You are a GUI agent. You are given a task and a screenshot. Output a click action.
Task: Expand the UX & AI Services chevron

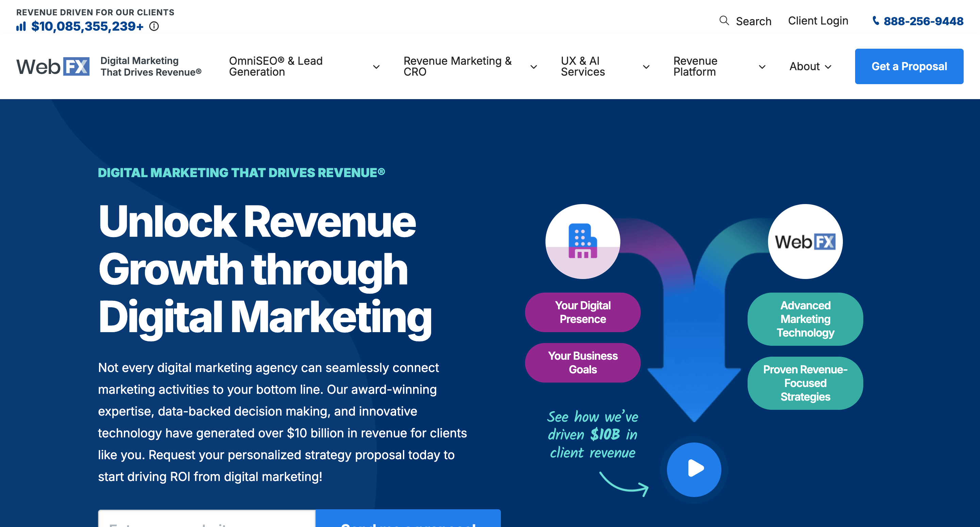646,67
